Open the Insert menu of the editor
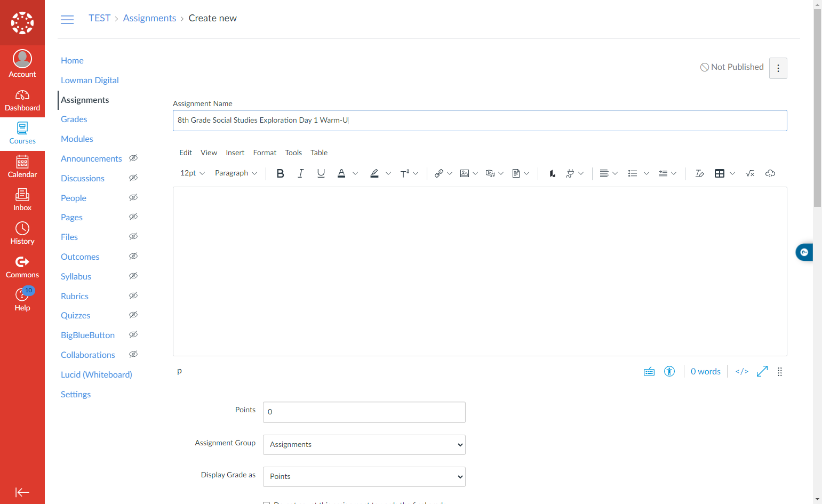 point(235,153)
